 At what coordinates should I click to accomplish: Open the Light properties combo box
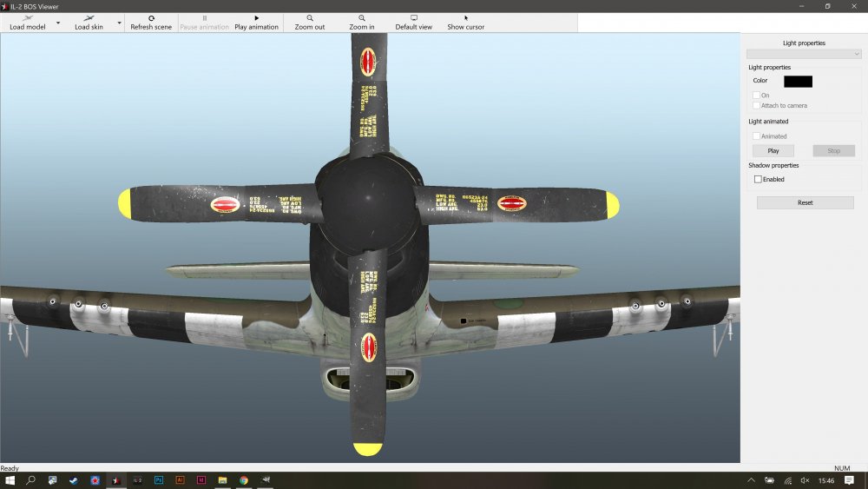[x=804, y=54]
